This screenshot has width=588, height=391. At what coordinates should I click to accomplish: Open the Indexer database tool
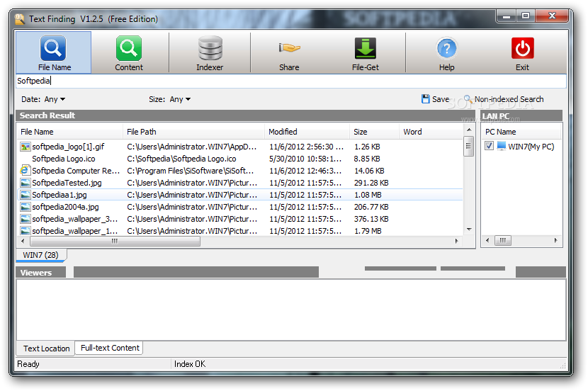(210, 48)
